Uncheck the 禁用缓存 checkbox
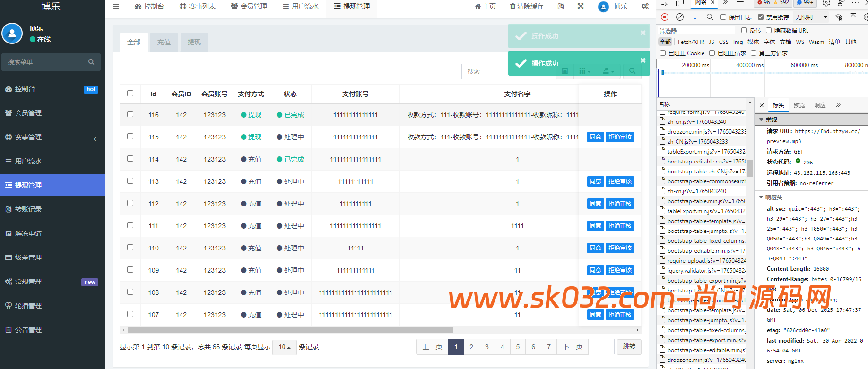Screen dimensions: 868x369 (x=761, y=17)
